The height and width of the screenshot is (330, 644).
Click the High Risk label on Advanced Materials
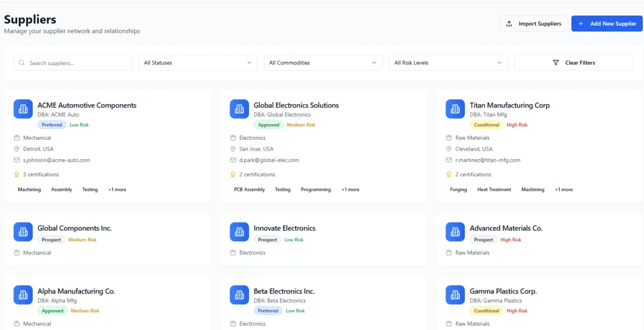tap(511, 240)
